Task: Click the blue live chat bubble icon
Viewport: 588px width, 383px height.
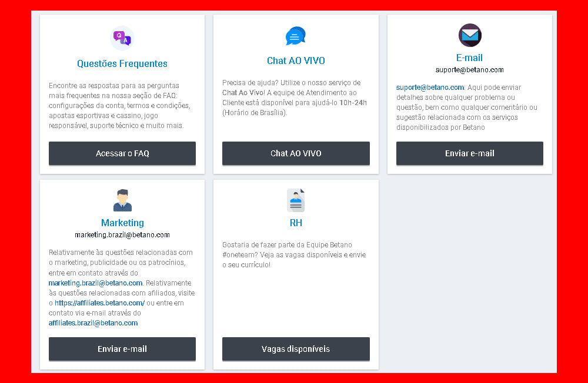Action: coord(296,36)
